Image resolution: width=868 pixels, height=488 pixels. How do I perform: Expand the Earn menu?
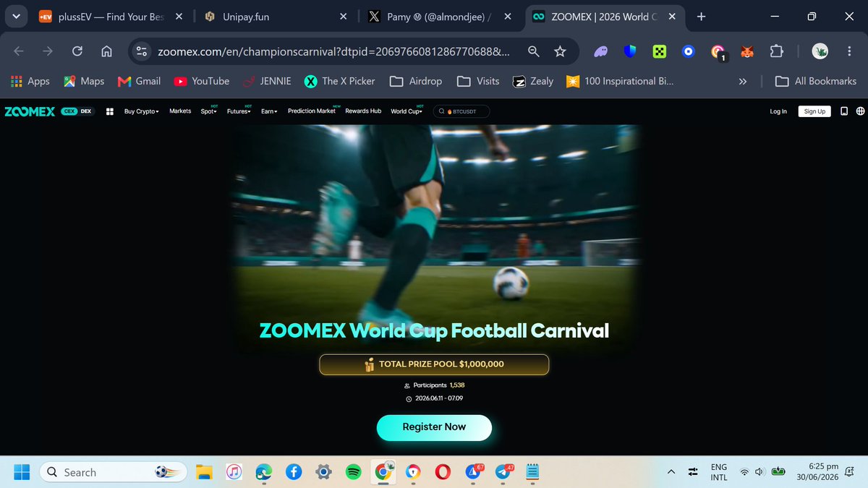point(270,111)
